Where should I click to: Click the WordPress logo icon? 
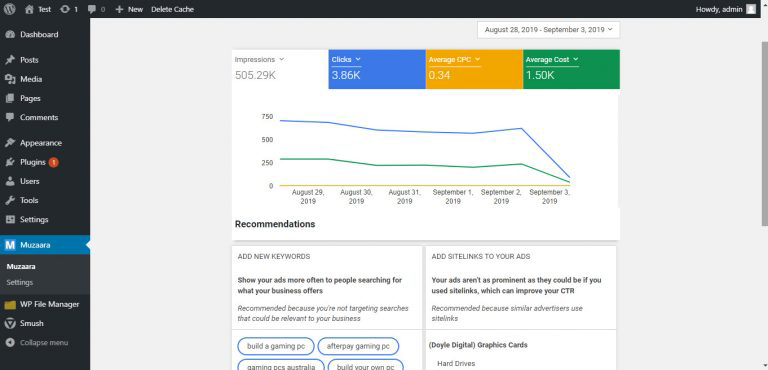coord(10,9)
